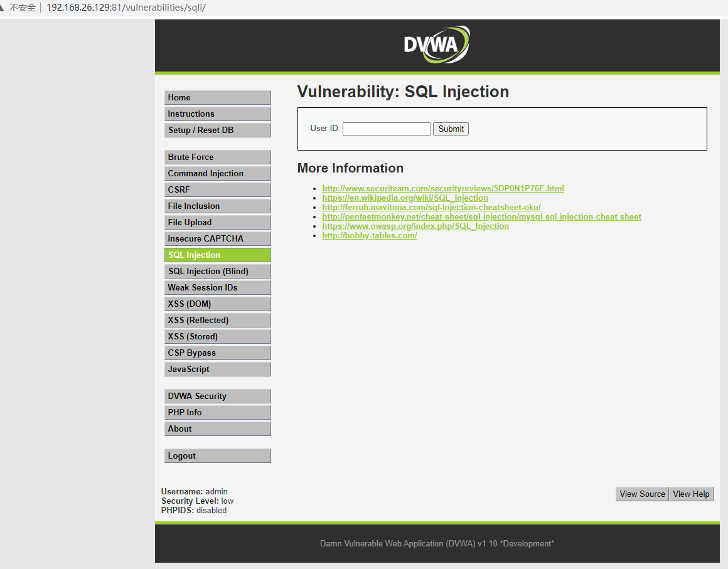Click the Username: admin text
This screenshot has height=569, width=728.
click(x=194, y=491)
